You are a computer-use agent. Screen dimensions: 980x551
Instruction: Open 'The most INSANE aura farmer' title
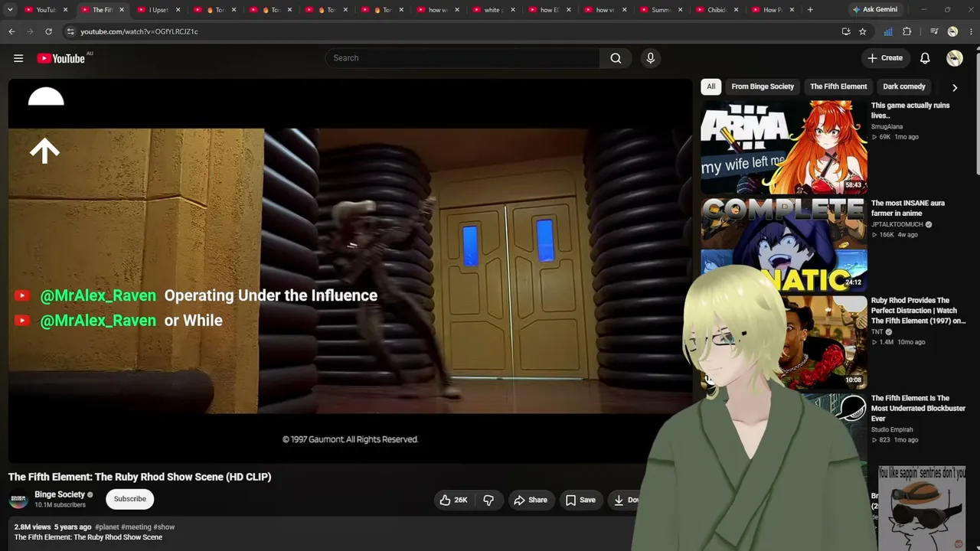pyautogui.click(x=908, y=208)
